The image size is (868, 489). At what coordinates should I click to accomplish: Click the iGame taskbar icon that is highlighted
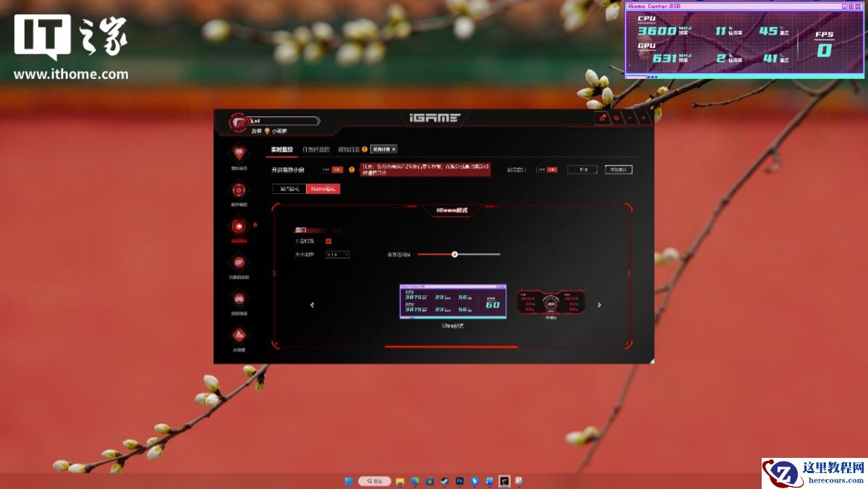click(504, 481)
